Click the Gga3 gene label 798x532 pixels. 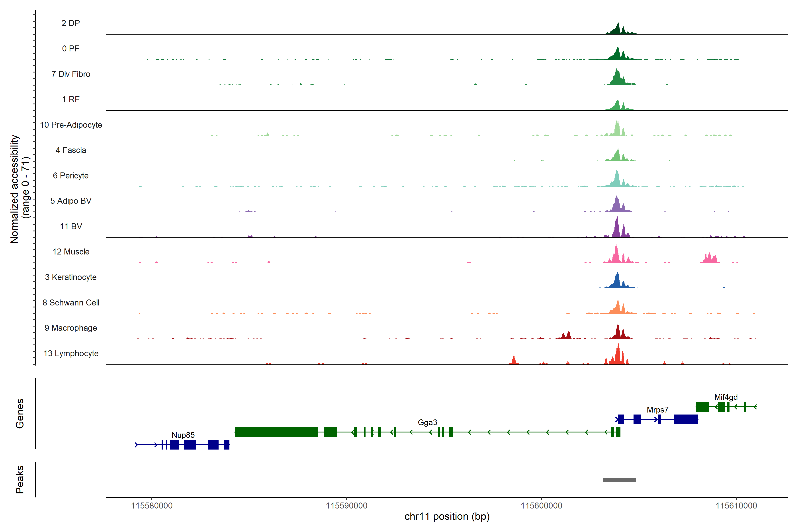(427, 422)
